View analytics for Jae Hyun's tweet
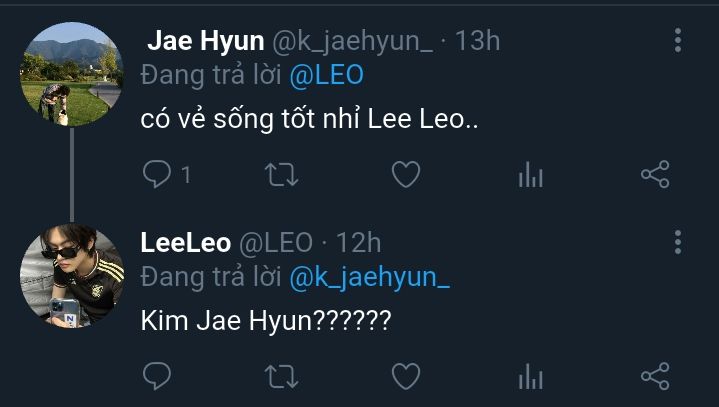This screenshot has width=719, height=407. pyautogui.click(x=530, y=177)
